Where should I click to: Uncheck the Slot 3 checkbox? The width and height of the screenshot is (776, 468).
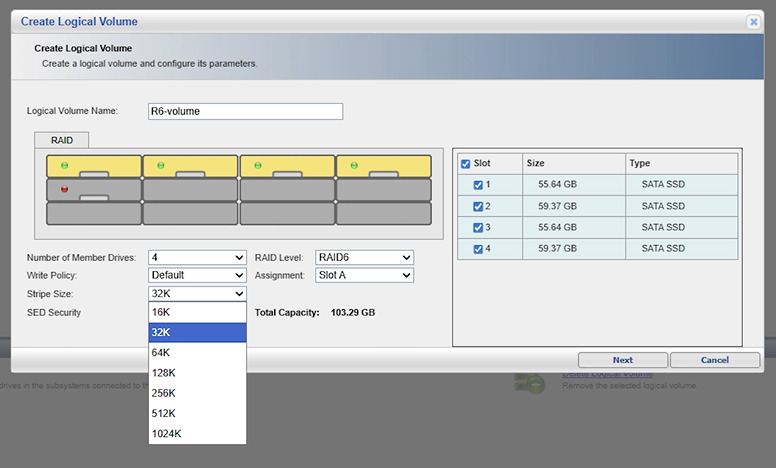pyautogui.click(x=478, y=228)
